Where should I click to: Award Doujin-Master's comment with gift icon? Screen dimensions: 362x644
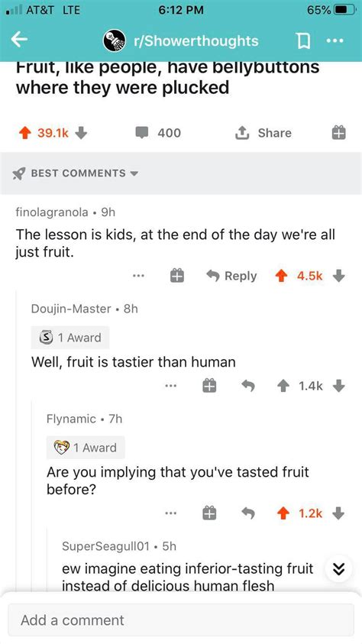click(x=210, y=386)
